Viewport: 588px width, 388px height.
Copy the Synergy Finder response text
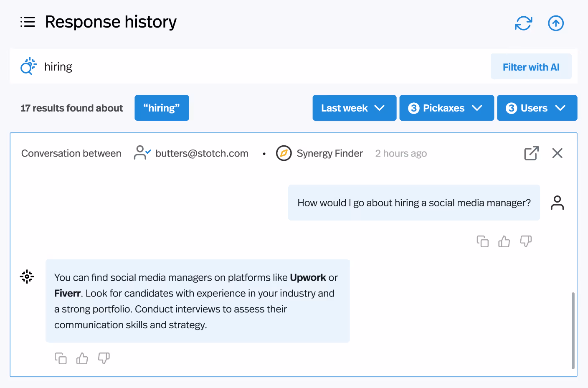click(61, 358)
